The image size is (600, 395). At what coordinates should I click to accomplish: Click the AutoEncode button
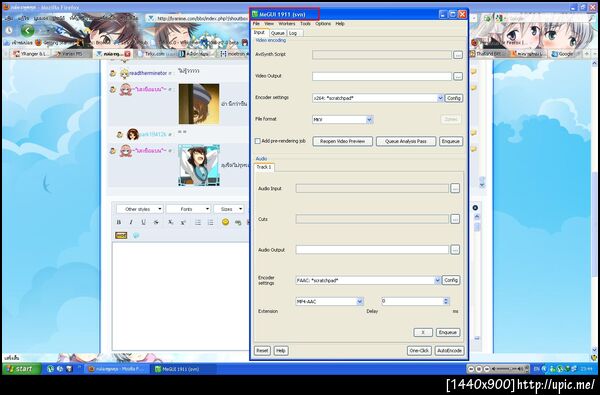449,351
